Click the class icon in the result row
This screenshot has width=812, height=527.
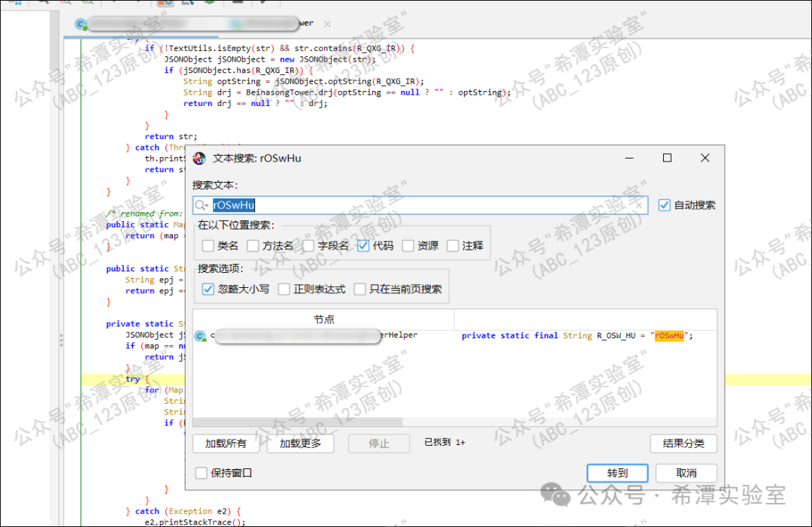201,337
